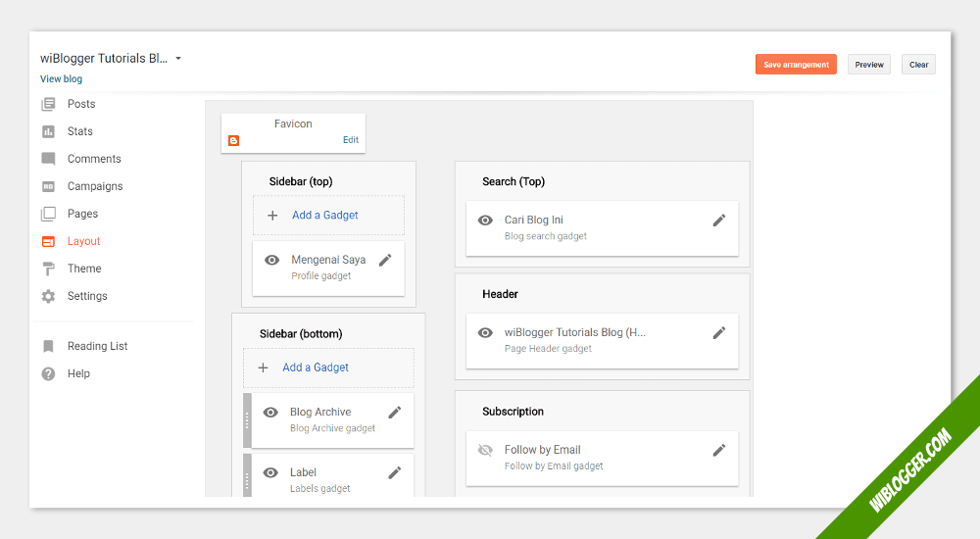Click the Posts icon in sidebar
The image size is (980, 539).
(x=48, y=104)
